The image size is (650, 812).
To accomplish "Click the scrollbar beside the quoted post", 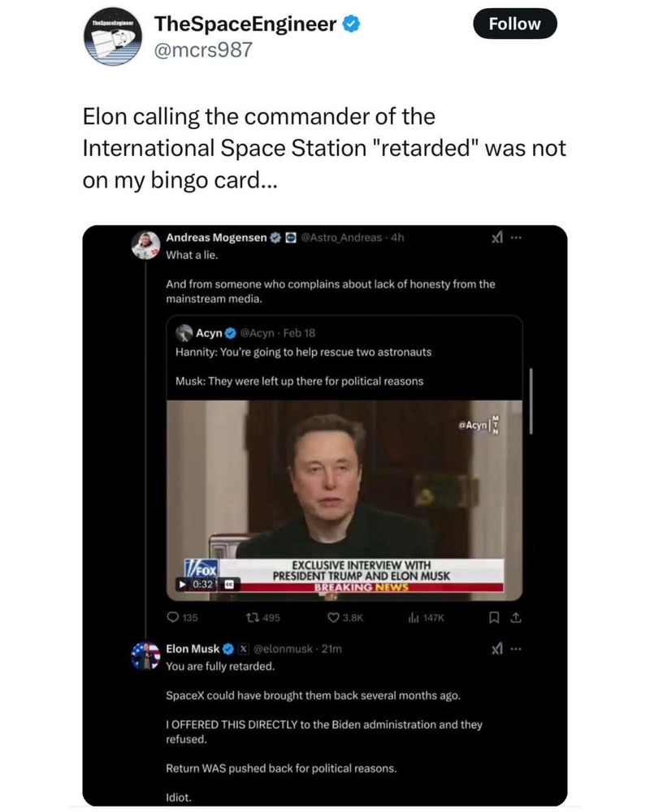I will (531, 402).
